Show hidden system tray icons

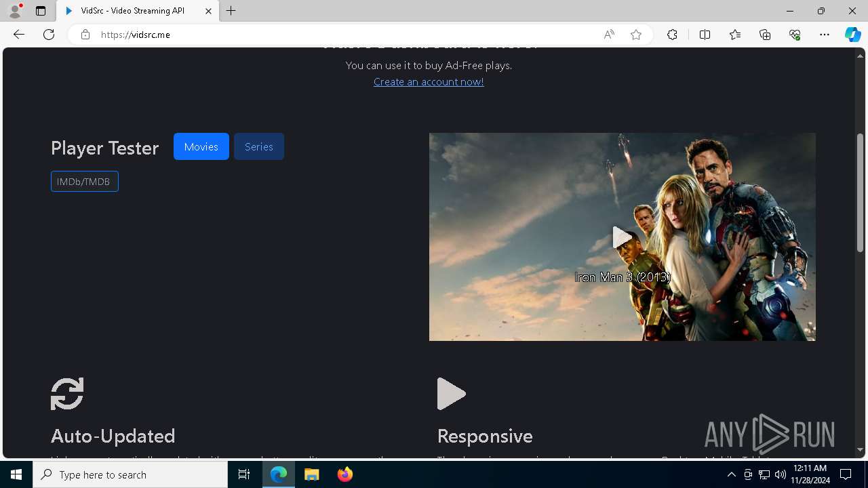click(731, 474)
